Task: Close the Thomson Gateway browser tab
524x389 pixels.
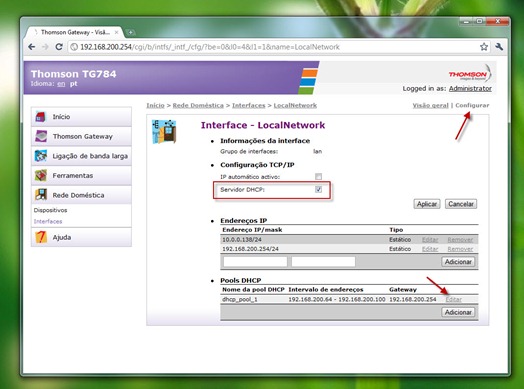Action: 117,32
